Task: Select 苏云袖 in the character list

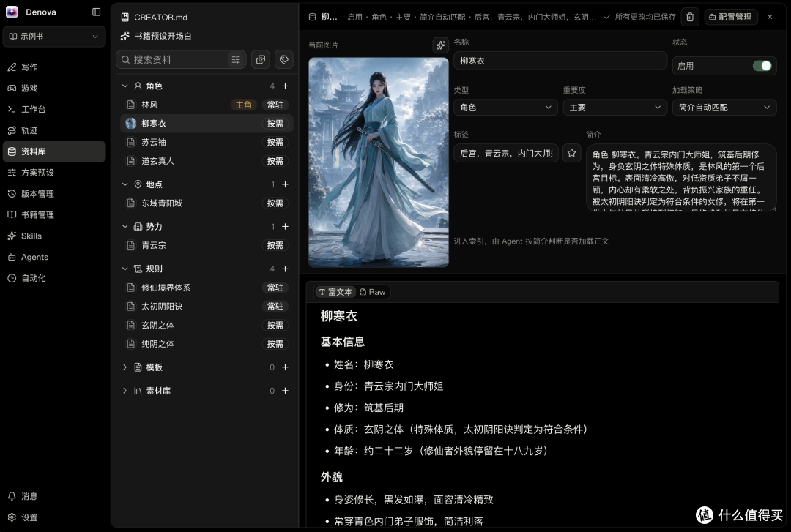Action: [207, 142]
